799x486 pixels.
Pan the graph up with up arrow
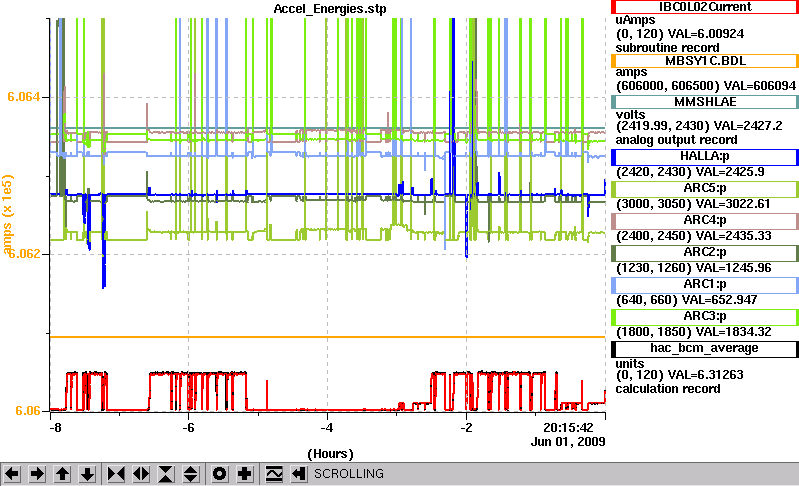62,474
